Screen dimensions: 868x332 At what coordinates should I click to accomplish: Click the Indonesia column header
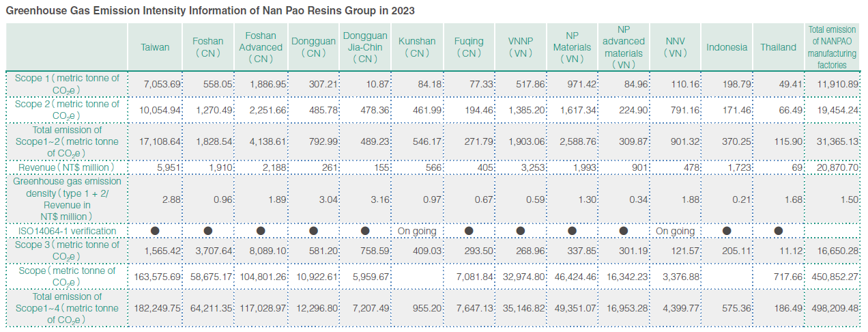727,47
